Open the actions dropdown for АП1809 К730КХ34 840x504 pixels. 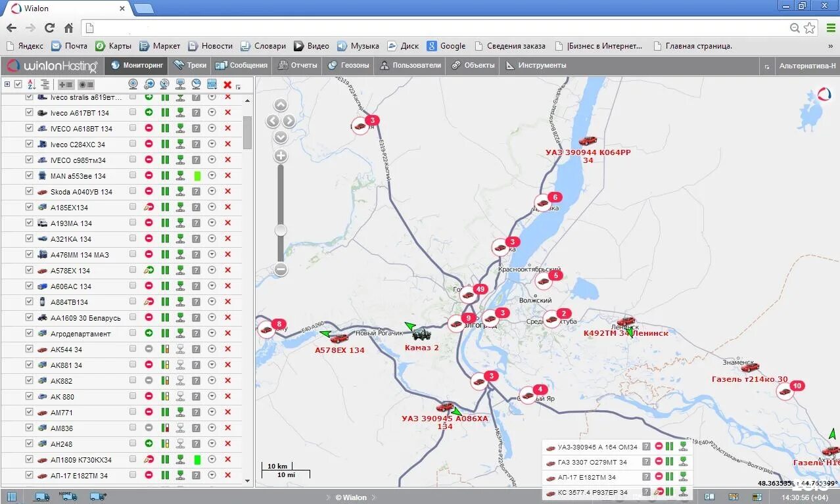212,459
